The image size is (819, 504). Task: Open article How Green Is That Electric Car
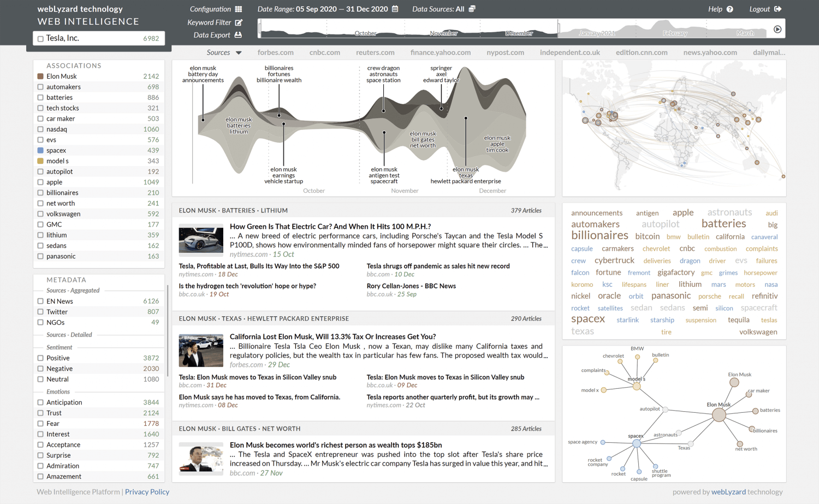pos(330,226)
